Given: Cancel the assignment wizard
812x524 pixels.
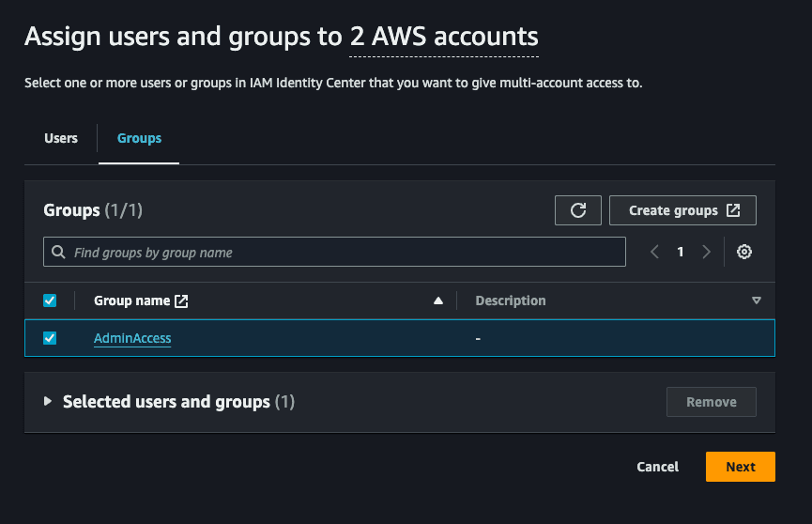Looking at the screenshot, I should coord(658,467).
